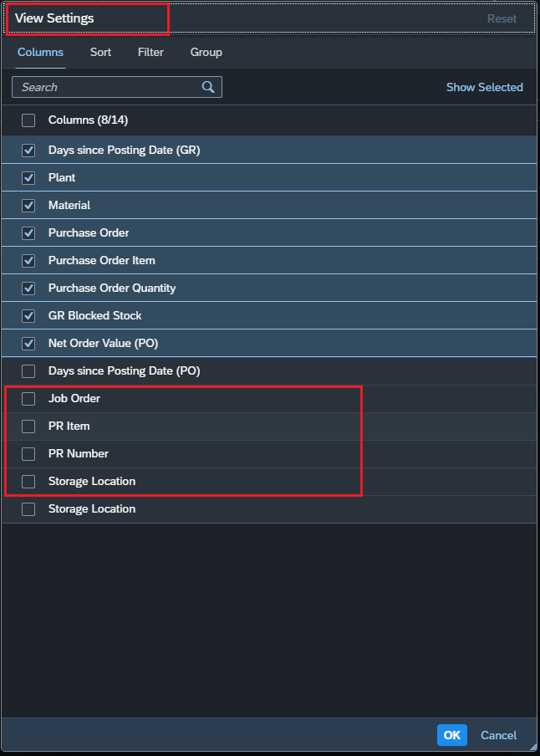Screen dimensions: 540x756
Task: Click Cancel to dismiss dialog
Action: click(498, 735)
